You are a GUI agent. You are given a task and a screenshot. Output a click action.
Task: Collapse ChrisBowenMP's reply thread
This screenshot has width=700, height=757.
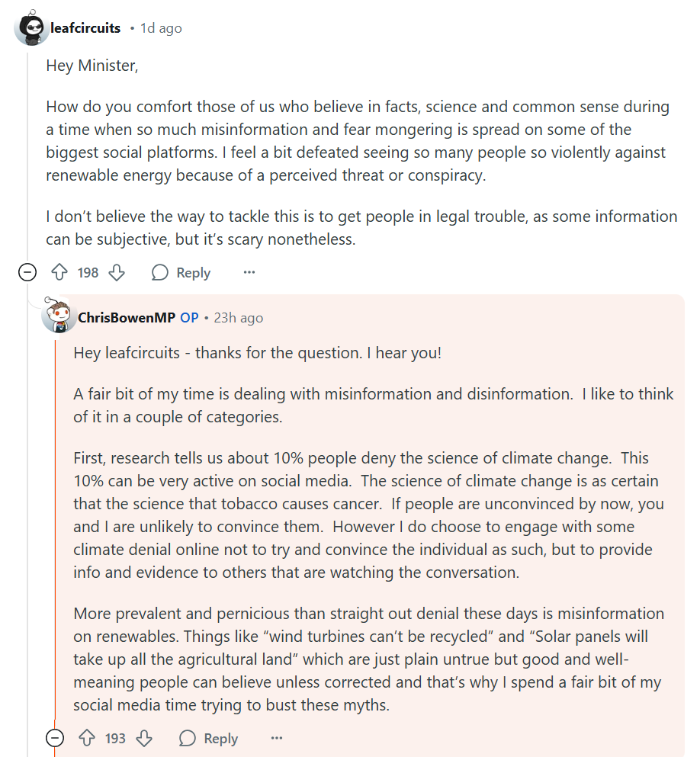pyautogui.click(x=55, y=738)
